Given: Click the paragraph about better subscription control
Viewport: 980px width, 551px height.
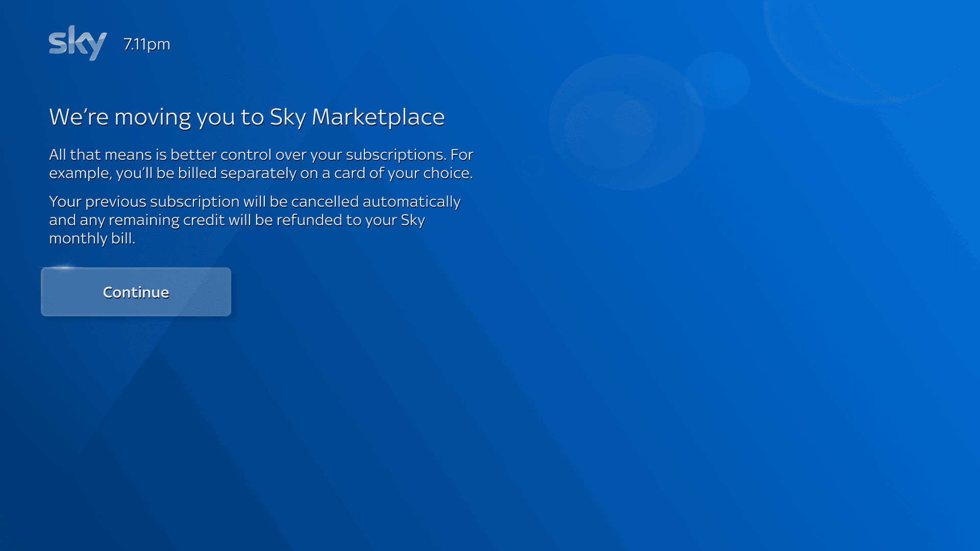Looking at the screenshot, I should click(x=261, y=164).
